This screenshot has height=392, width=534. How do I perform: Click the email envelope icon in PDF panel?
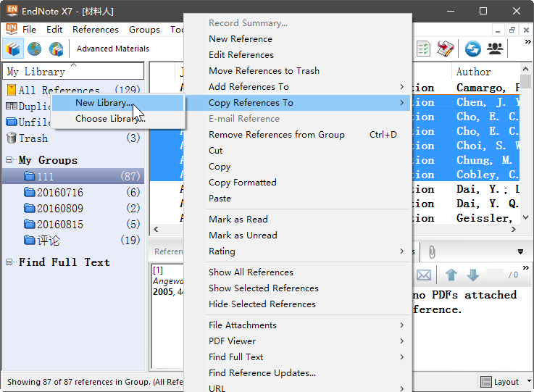[424, 275]
